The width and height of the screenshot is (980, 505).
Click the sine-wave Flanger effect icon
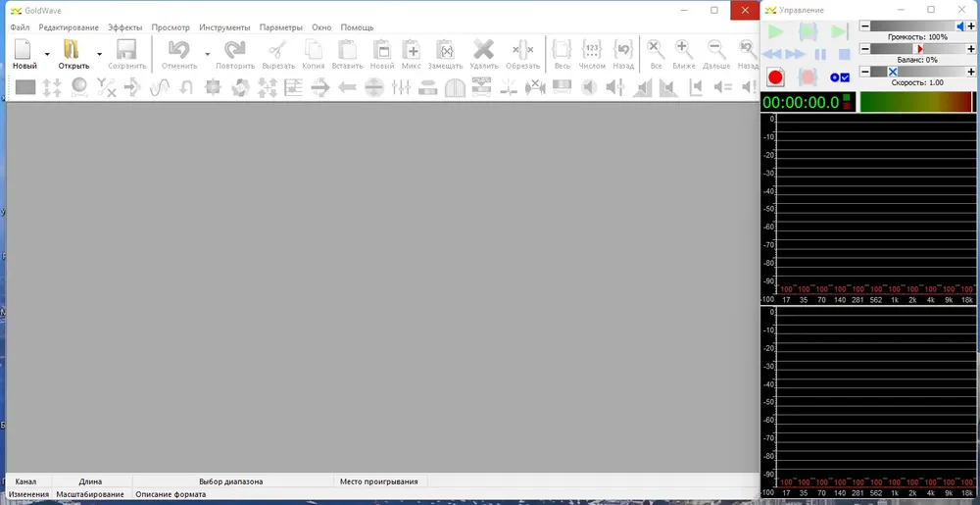[160, 87]
